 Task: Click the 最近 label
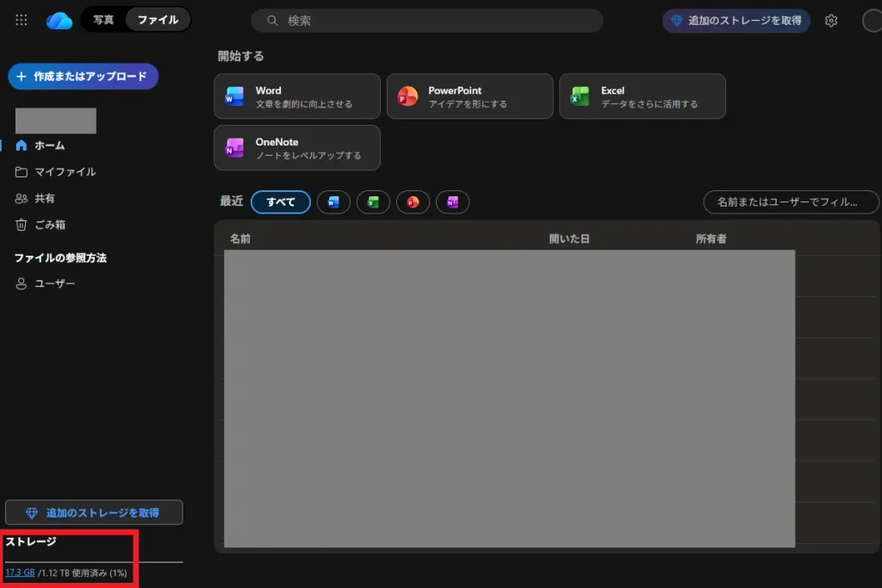231,201
